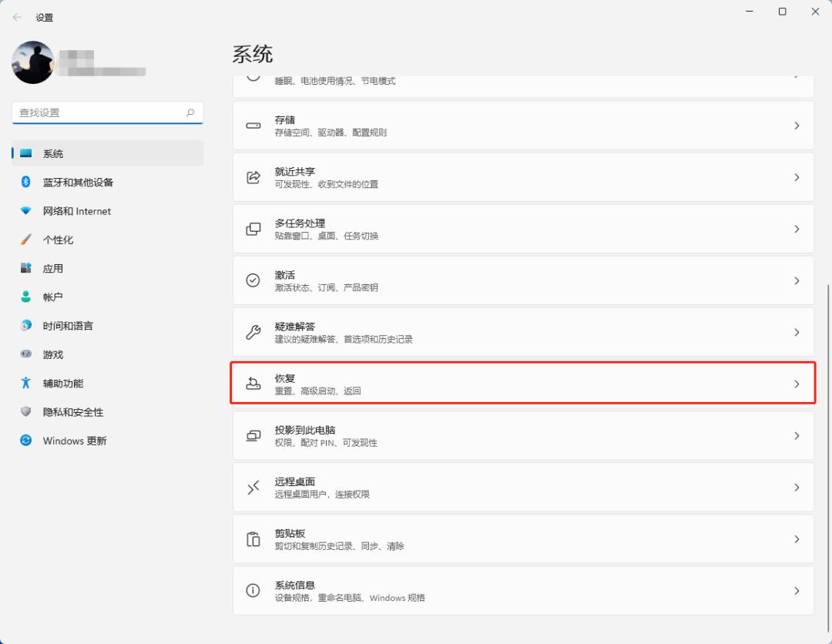
Task: Click the network globe icon for 网络和Internet
Action: 23,211
